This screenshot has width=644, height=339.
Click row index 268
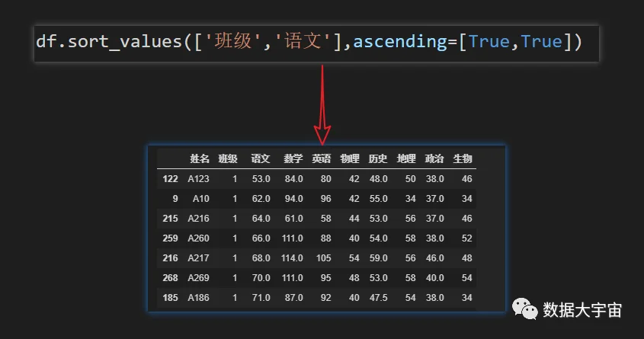pyautogui.click(x=170, y=278)
